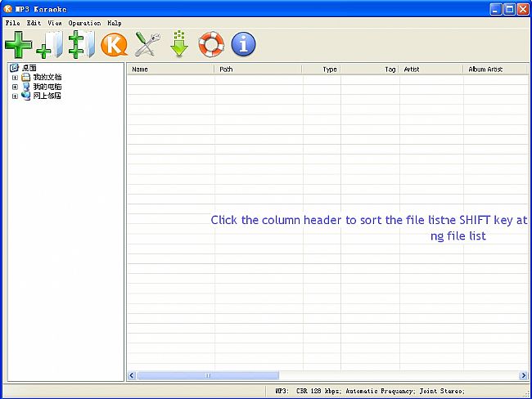Sort file list by Artist column
This screenshot has height=399, width=532.
coord(431,69)
